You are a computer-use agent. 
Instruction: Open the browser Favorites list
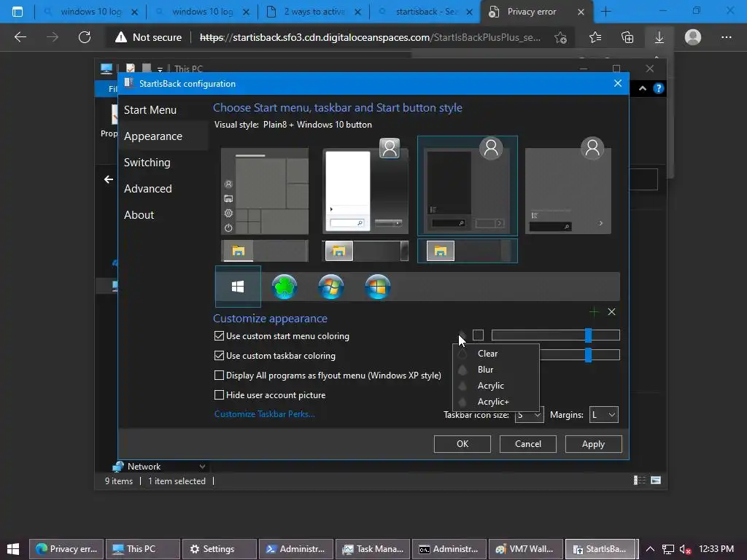(x=595, y=37)
